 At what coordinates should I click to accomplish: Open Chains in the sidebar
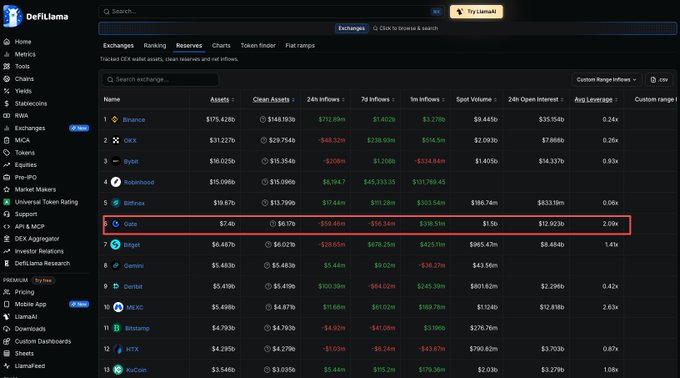click(24, 79)
